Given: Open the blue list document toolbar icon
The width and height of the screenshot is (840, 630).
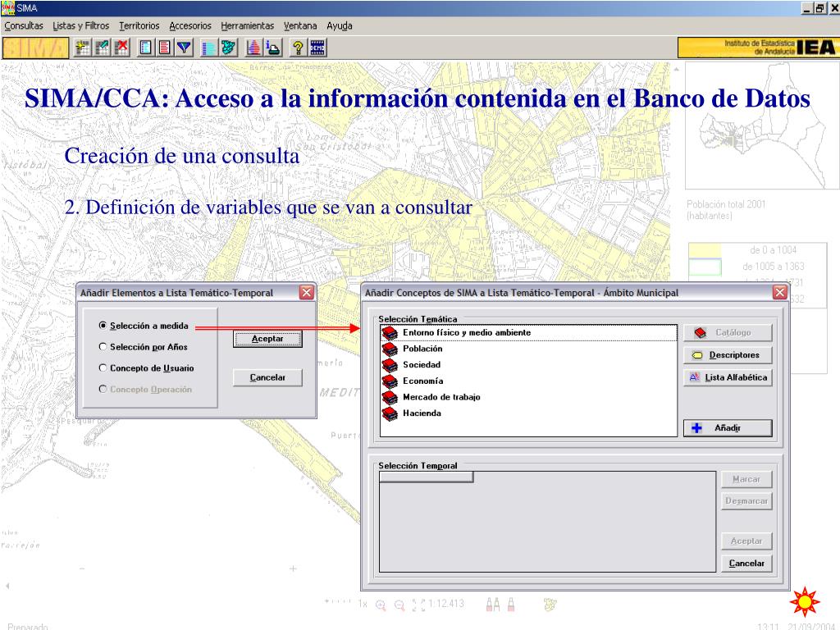Looking at the screenshot, I should tap(146, 48).
